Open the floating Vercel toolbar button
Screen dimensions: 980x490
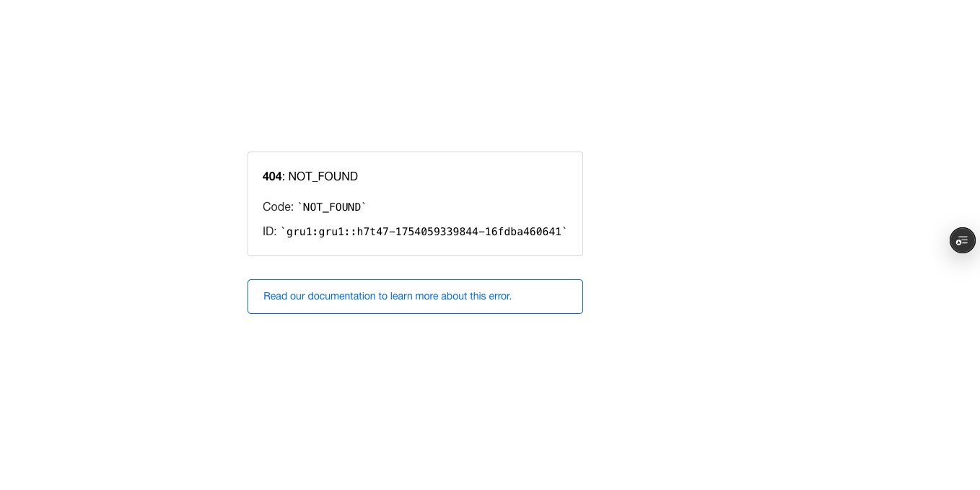tap(962, 240)
